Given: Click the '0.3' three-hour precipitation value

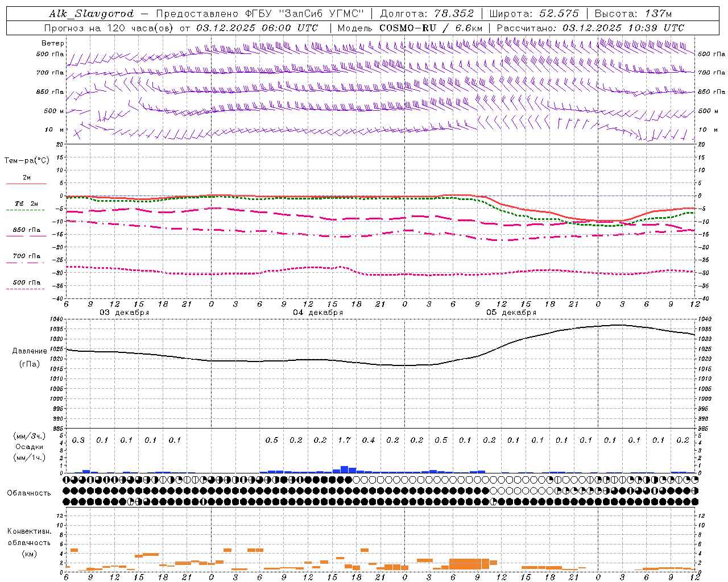Looking at the screenshot, I should 78,440.
